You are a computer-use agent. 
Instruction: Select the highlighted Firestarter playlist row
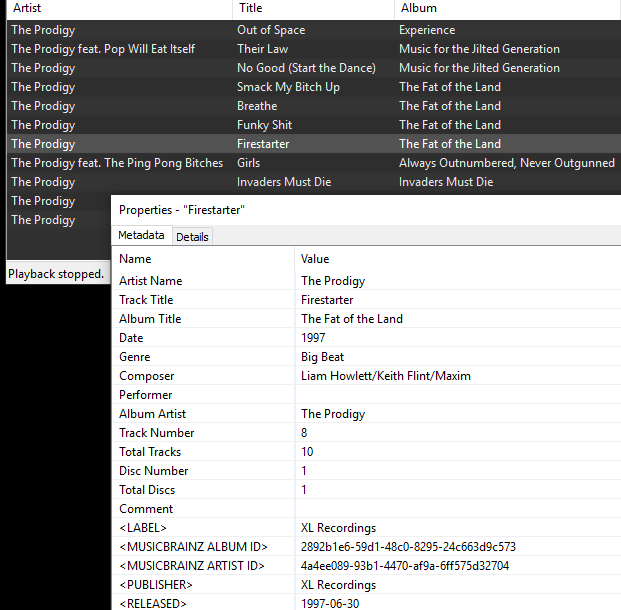(314, 144)
